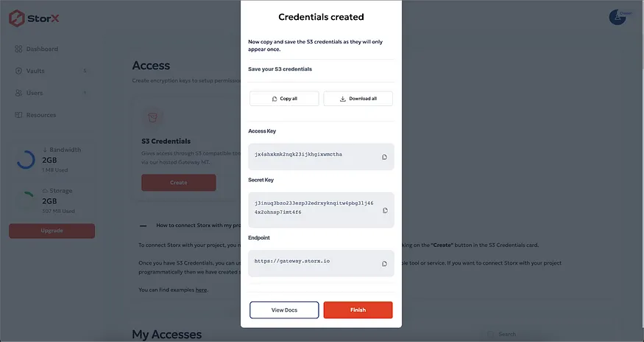The width and height of the screenshot is (644, 342).
Task: Click the Bandwidth usage progress ring
Action: (26, 159)
